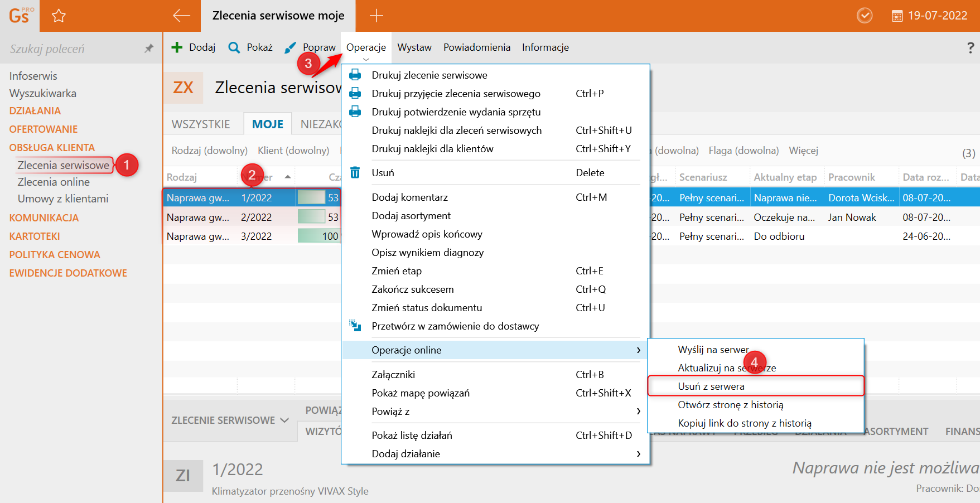Click printer icon for Drukuj przyjęcie zlecenia
This screenshot has height=503, width=980.
coord(355,93)
